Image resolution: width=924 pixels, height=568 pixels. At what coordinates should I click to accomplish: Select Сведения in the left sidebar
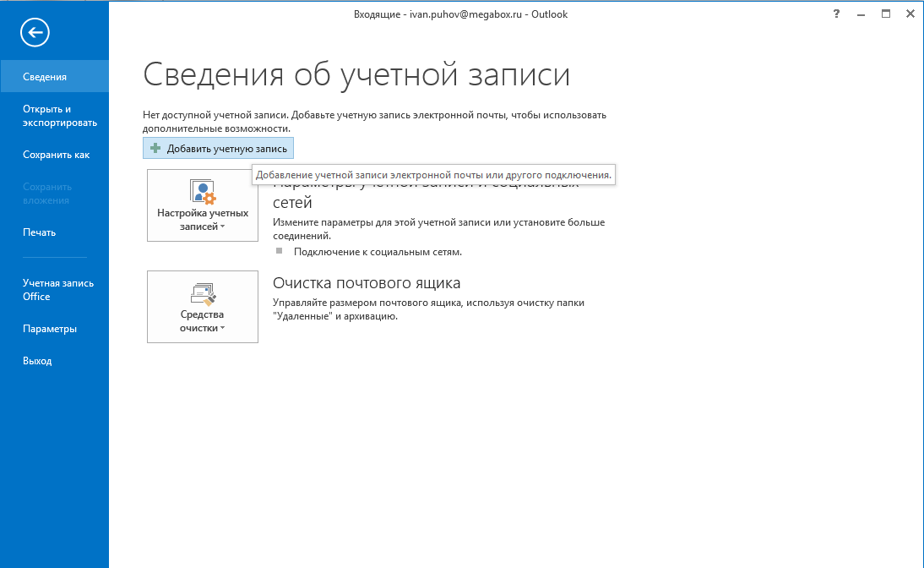(x=46, y=77)
